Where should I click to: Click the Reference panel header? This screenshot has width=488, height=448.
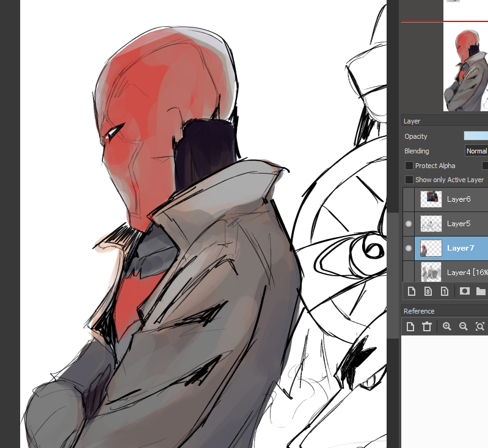445,311
